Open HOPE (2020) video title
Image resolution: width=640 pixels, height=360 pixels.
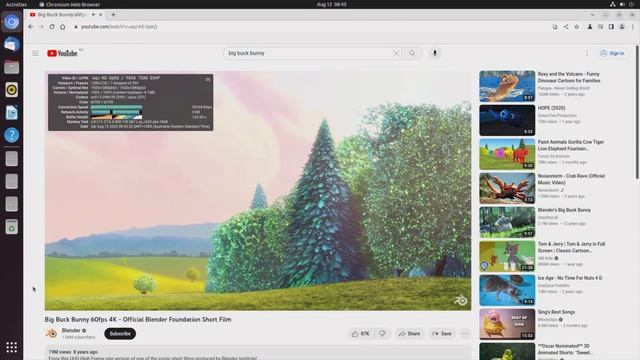coord(551,108)
